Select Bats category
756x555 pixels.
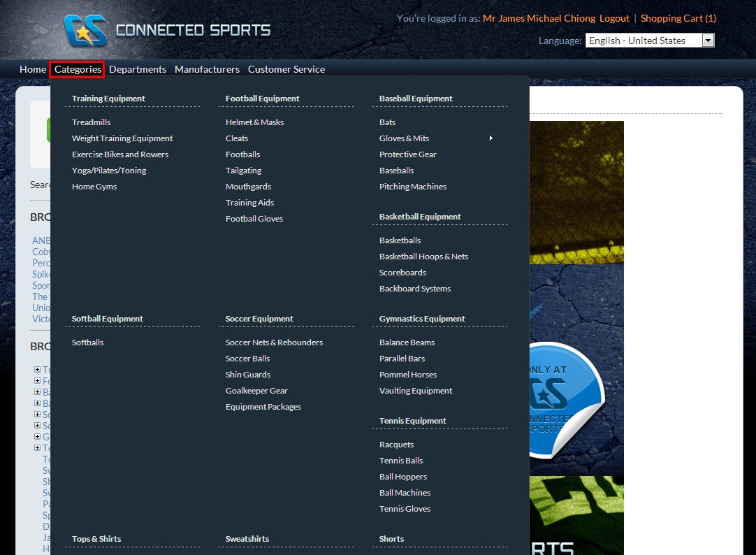tap(387, 122)
